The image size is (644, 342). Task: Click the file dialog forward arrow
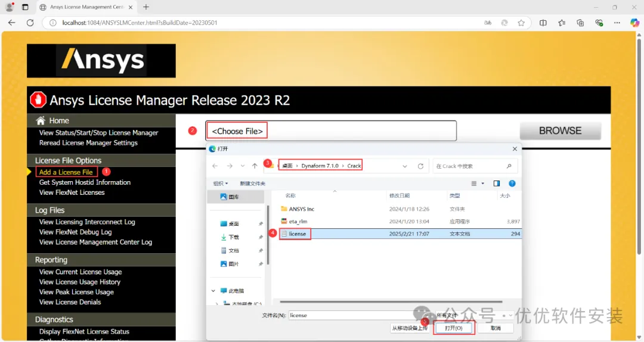[230, 166]
